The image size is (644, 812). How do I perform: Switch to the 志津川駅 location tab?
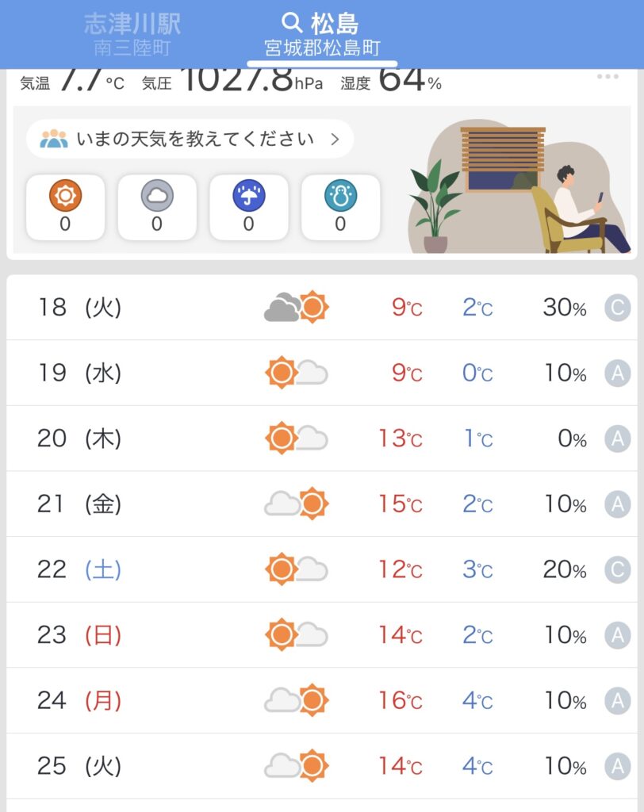point(132,34)
